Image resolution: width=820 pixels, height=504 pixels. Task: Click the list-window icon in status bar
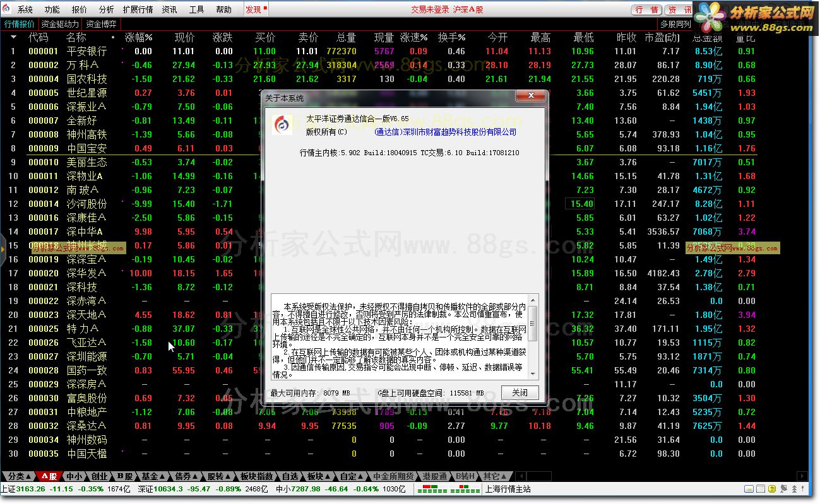click(760, 489)
